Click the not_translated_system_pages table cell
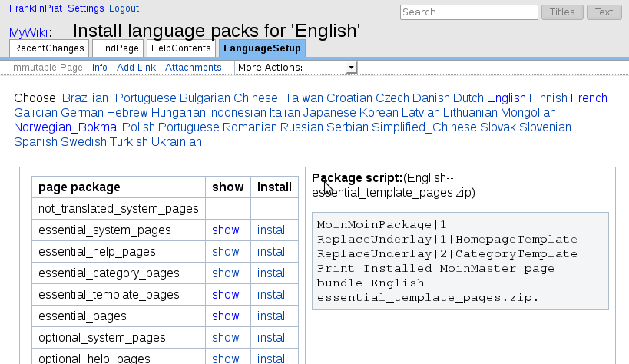The height and width of the screenshot is (364, 629). (x=119, y=209)
